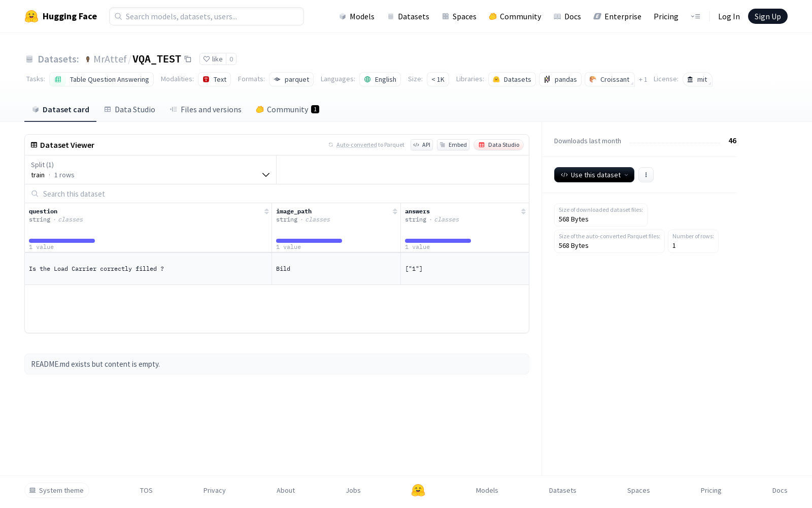The height and width of the screenshot is (508, 812).
Task: Click the Datasets: breadcrumb link
Action: point(58,59)
